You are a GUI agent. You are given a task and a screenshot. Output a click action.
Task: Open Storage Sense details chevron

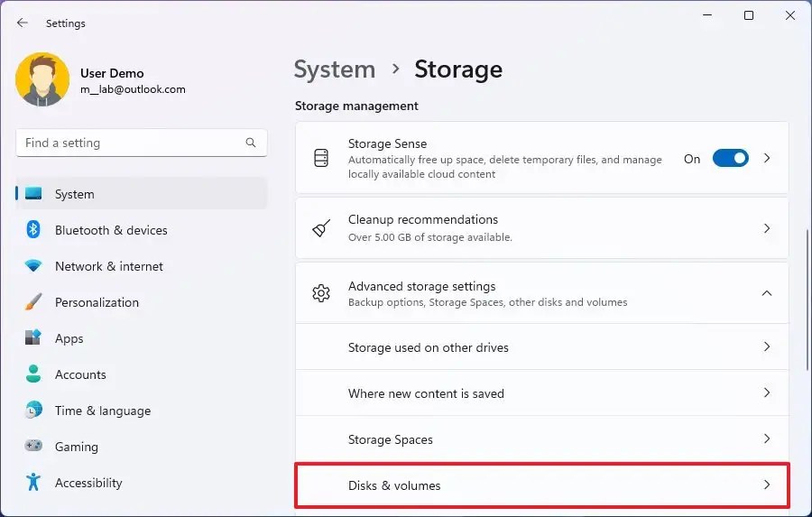pos(767,158)
